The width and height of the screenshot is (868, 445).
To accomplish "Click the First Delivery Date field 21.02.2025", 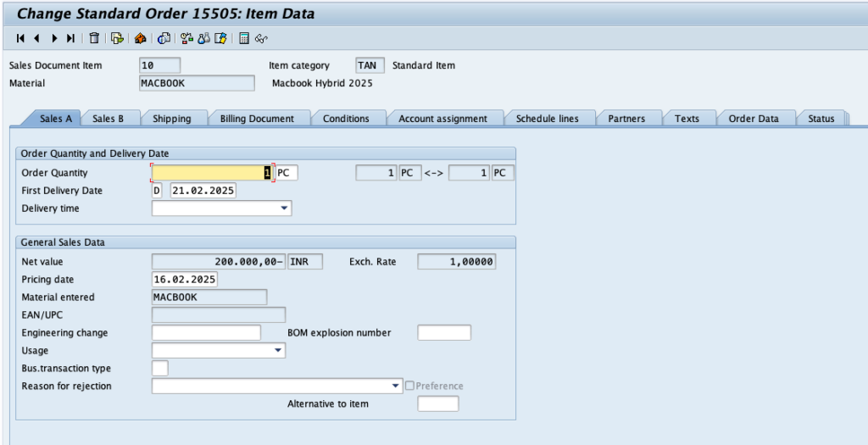I will coord(203,191).
